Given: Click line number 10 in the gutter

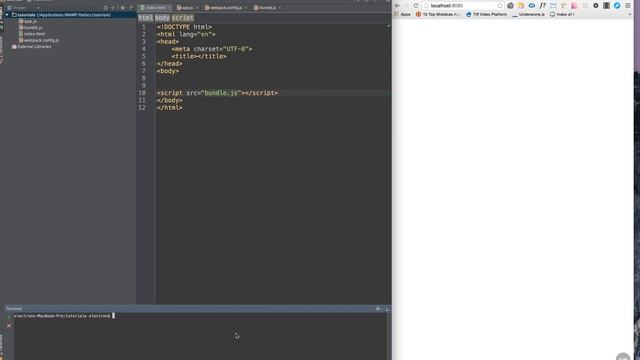Looking at the screenshot, I should 142,93.
